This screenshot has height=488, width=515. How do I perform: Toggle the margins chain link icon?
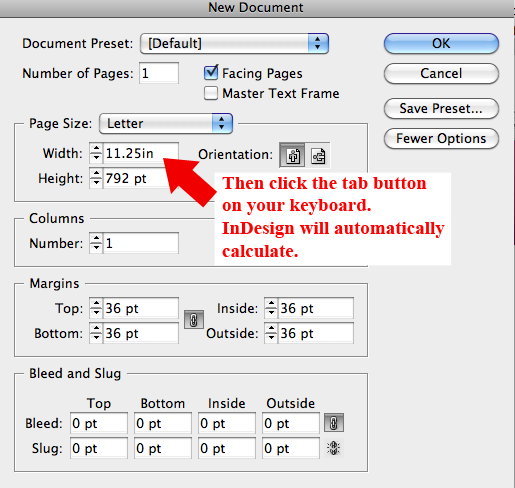pyautogui.click(x=194, y=320)
